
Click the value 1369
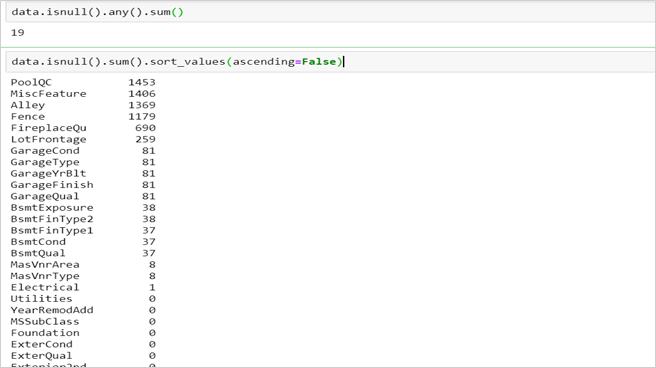tap(142, 105)
